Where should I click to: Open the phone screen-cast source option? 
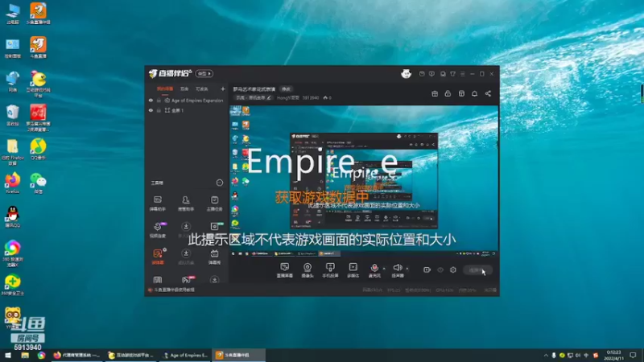(x=330, y=270)
